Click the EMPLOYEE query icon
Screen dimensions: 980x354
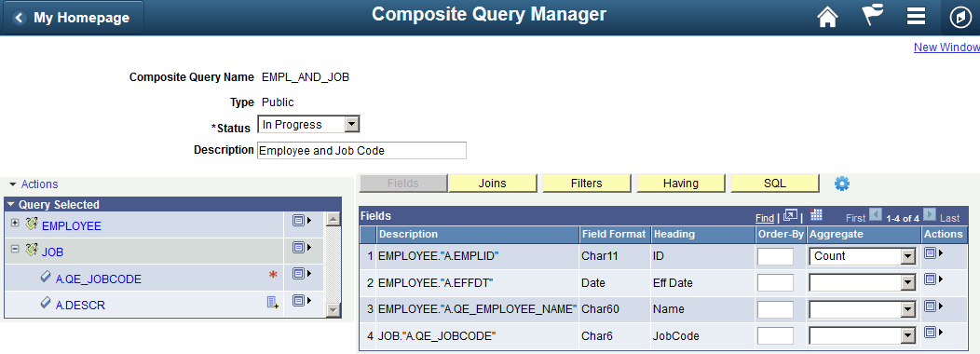[32, 224]
